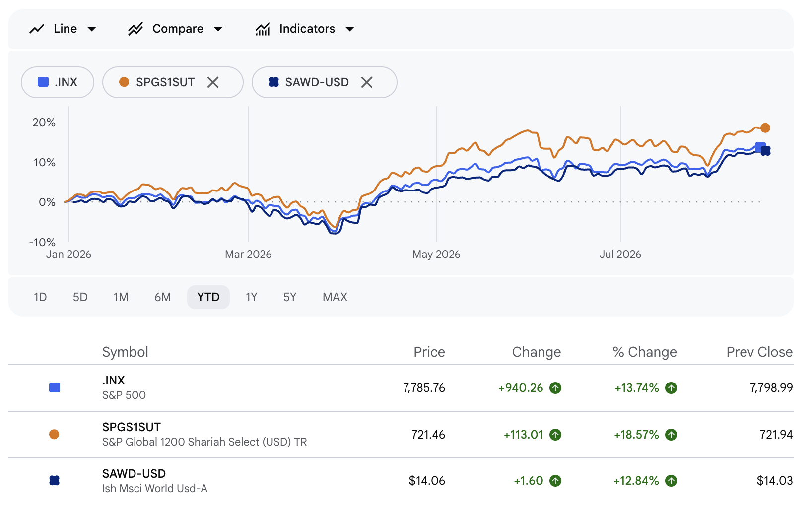The height and width of the screenshot is (510, 812).
Task: Click the Line chart type icon
Action: [37, 29]
